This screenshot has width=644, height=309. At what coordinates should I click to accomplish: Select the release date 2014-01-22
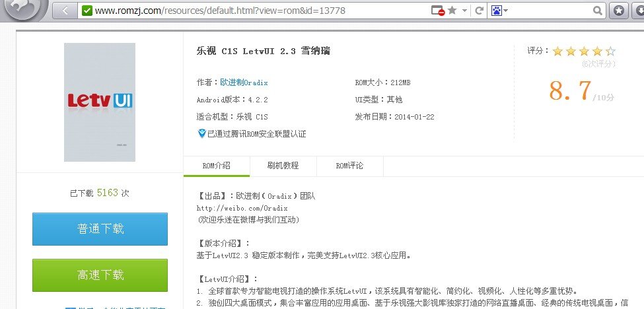(x=414, y=117)
